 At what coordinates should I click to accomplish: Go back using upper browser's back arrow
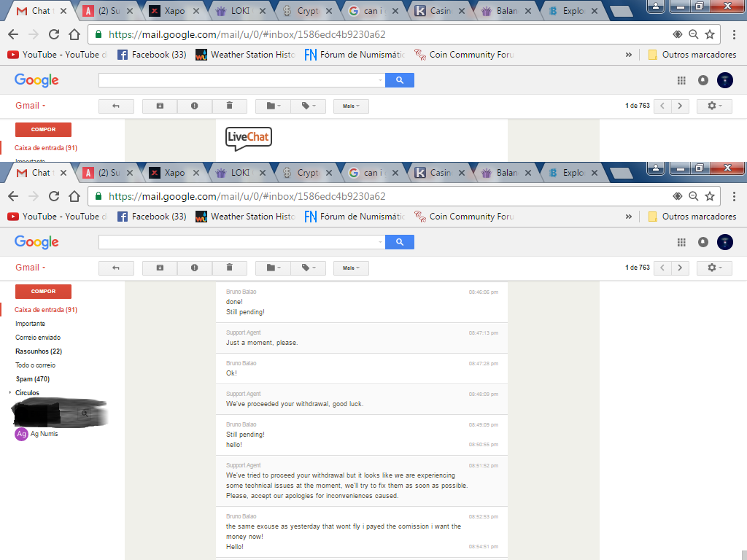(13, 34)
